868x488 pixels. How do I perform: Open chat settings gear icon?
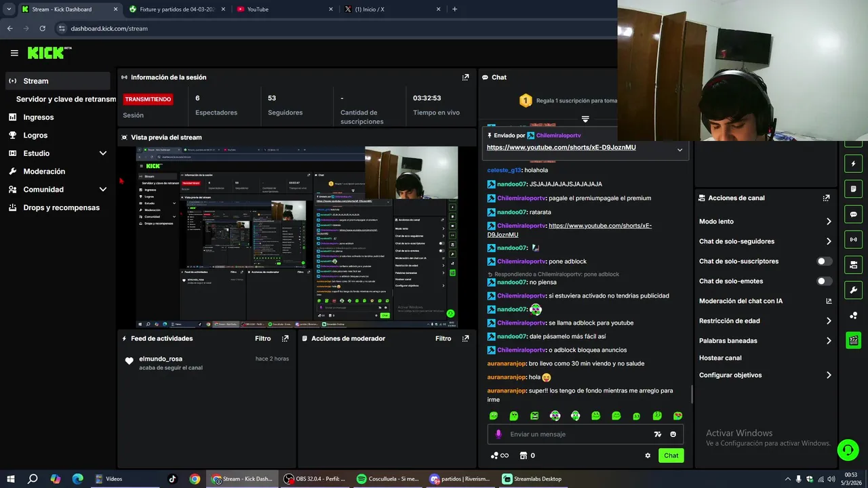pos(648,455)
